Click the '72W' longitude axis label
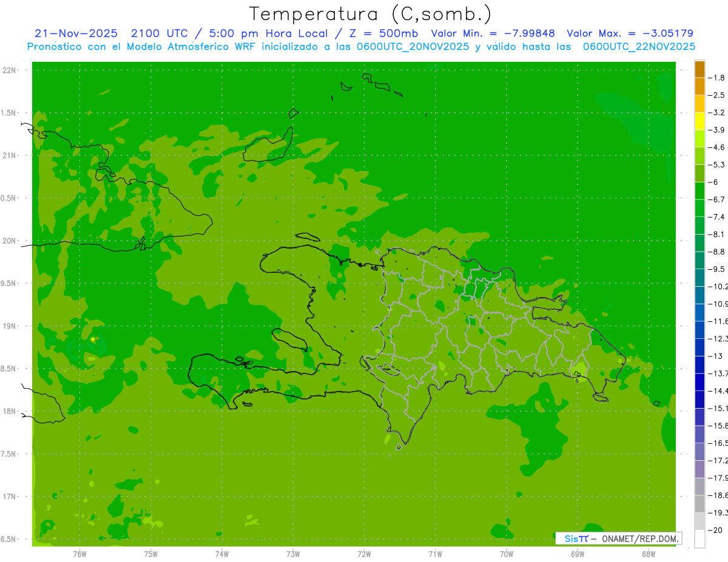The height and width of the screenshot is (562, 728). pos(364,554)
